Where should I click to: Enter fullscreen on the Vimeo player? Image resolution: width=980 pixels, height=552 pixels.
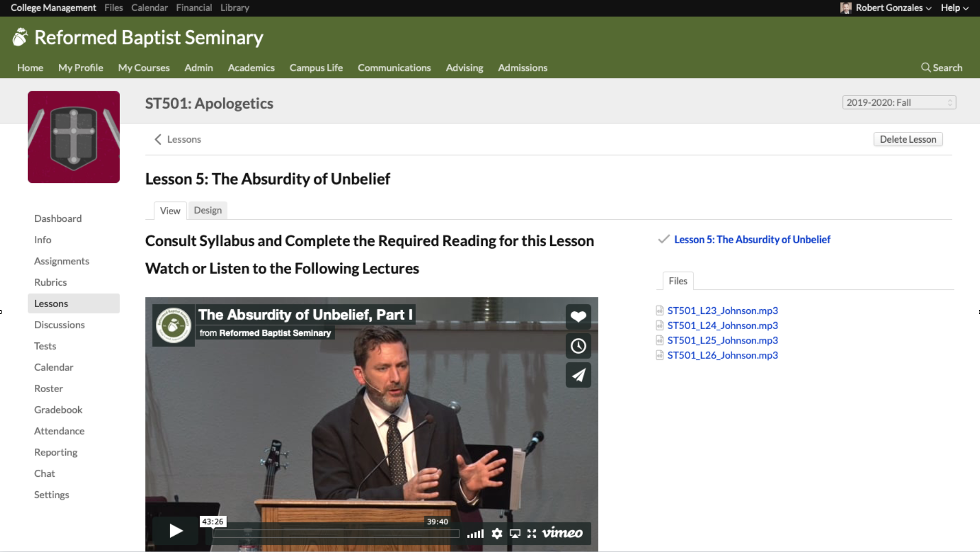click(532, 534)
